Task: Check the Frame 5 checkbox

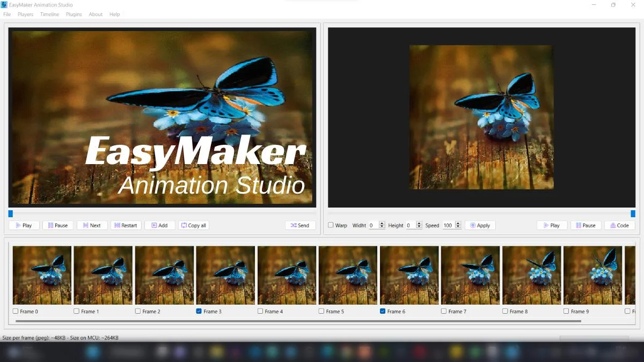Action: pos(321,311)
